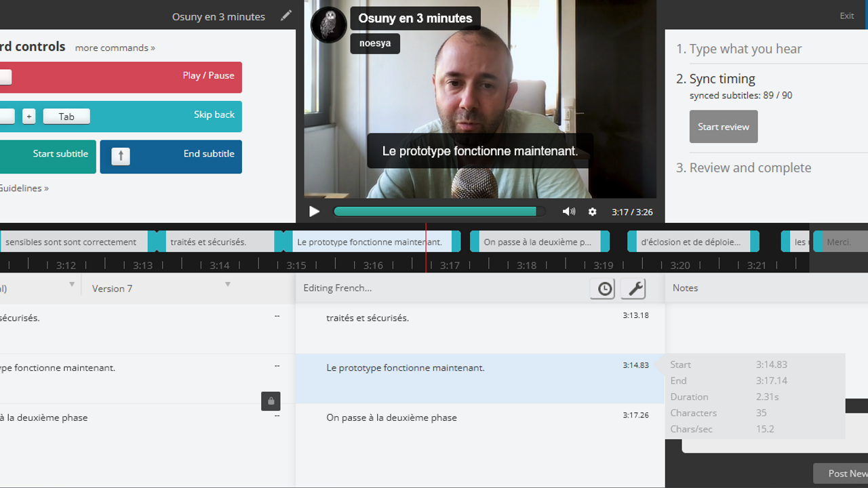The width and height of the screenshot is (868, 488).
Task: Click the Play / Pause red shortcut bar
Action: [x=121, y=77]
